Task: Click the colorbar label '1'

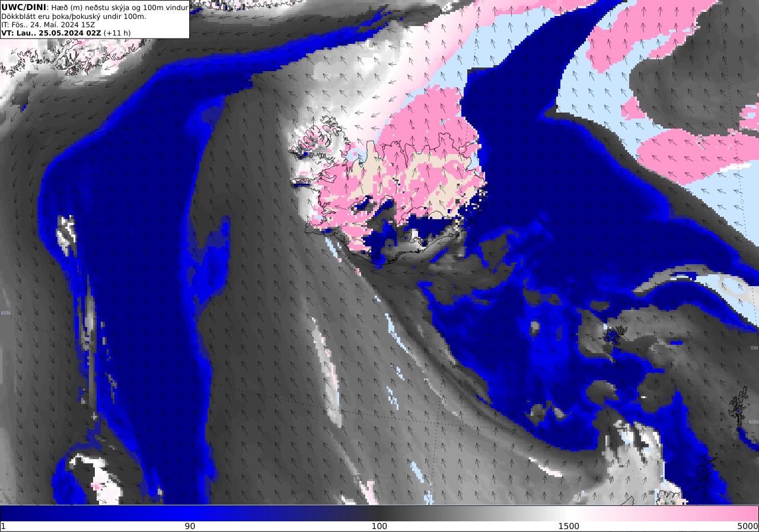Action: coord(3,526)
